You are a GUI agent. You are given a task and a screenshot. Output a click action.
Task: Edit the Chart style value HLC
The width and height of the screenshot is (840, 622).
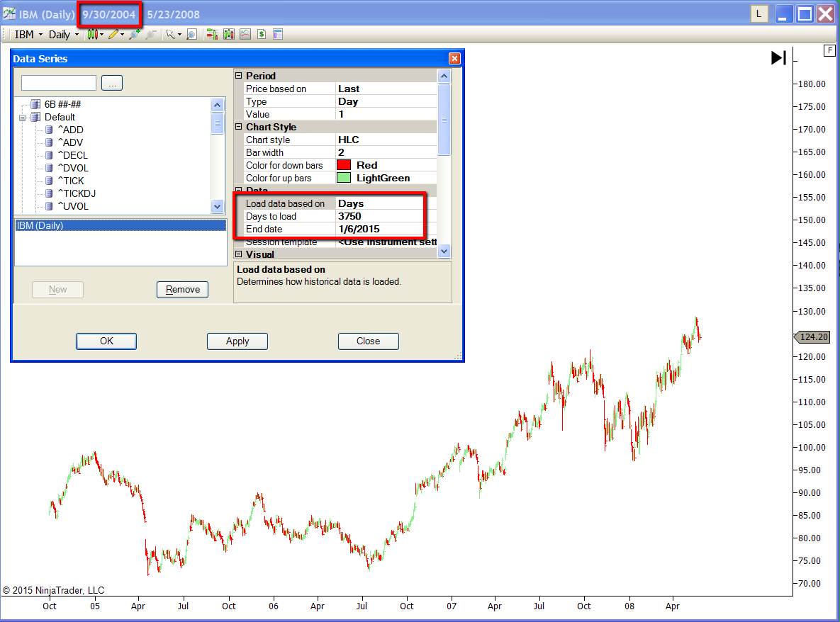386,140
